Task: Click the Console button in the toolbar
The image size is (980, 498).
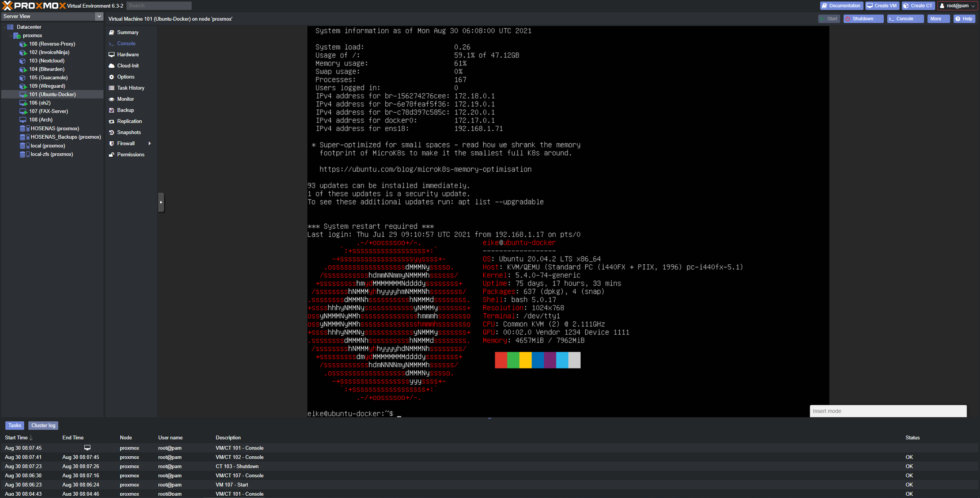Action: tap(901, 19)
